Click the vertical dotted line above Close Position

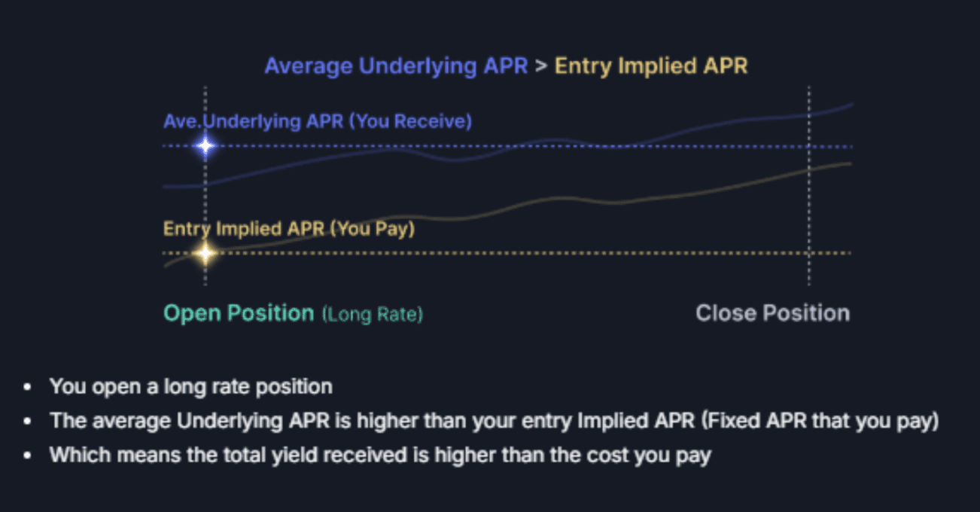tap(809, 185)
